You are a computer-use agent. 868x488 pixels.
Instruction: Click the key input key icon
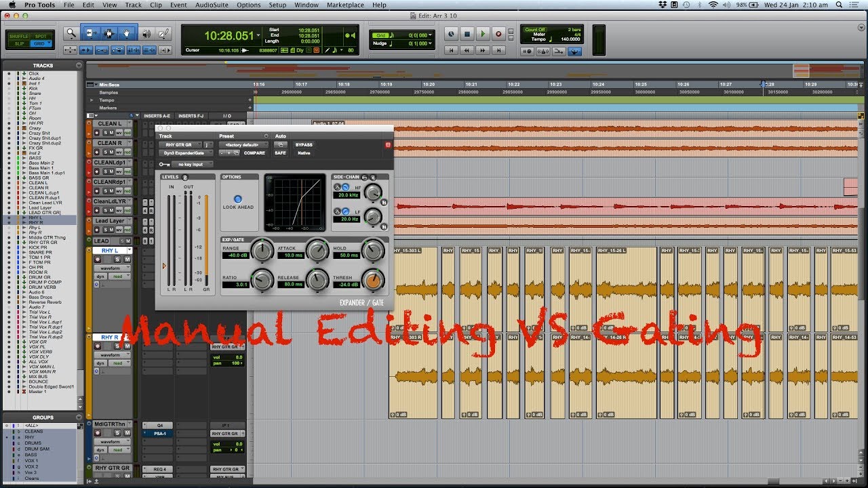(x=165, y=165)
